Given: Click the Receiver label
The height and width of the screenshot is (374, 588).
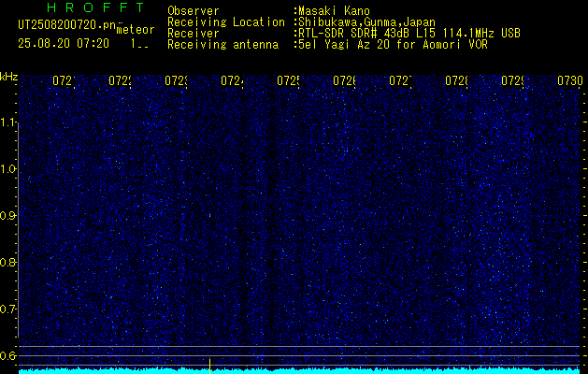Looking at the screenshot, I should pyautogui.click(x=194, y=34).
